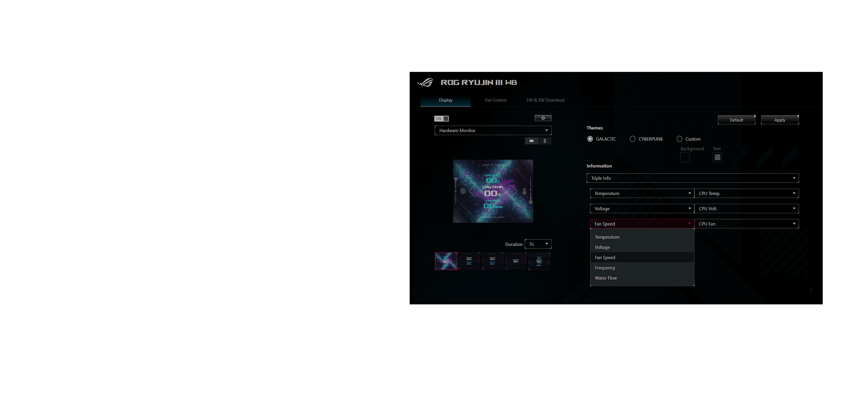Click the Apply button
868x402 pixels.
pyautogui.click(x=780, y=120)
